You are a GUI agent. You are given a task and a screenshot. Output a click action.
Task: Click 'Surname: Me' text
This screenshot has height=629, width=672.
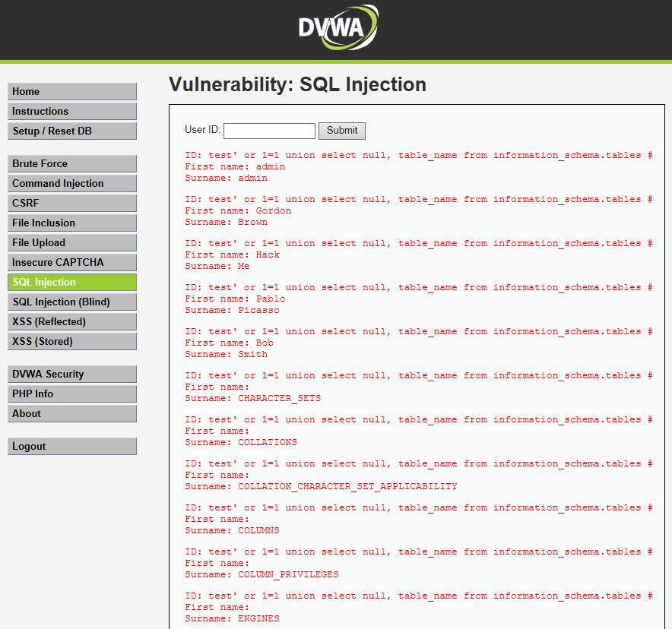click(217, 266)
